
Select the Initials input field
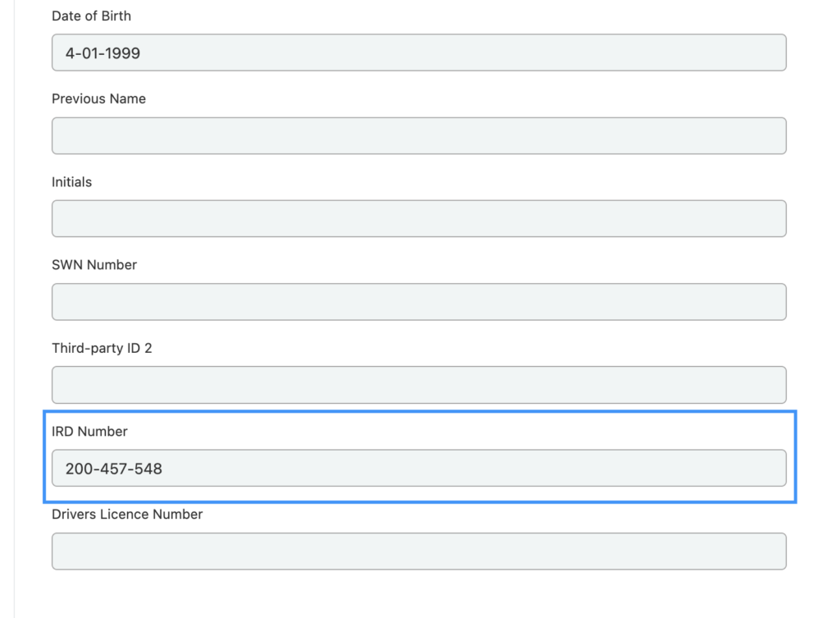(419, 218)
